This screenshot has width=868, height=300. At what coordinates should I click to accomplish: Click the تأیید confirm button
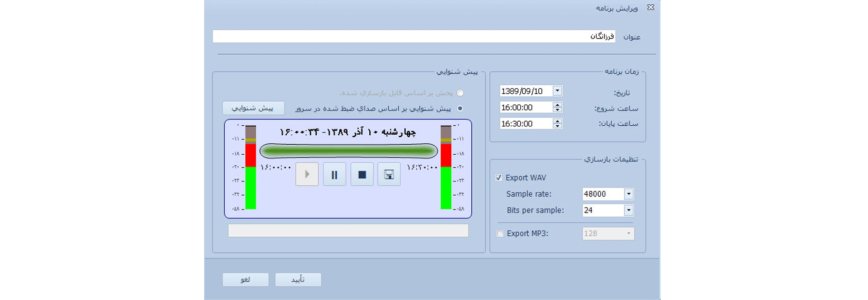pos(298,279)
